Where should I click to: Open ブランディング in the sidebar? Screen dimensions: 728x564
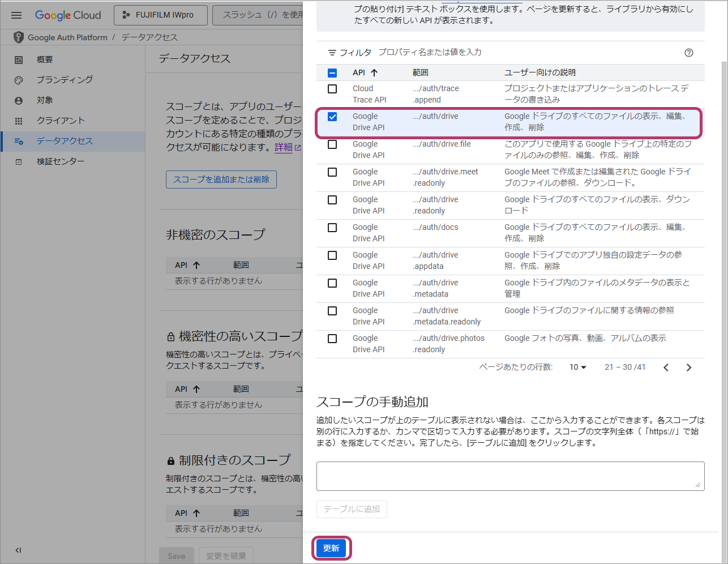tap(65, 80)
